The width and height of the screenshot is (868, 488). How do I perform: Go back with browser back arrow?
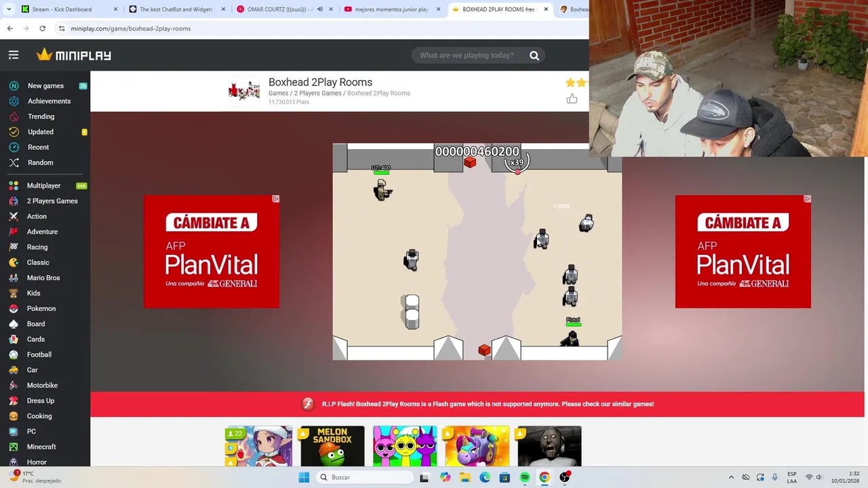pyautogui.click(x=9, y=28)
